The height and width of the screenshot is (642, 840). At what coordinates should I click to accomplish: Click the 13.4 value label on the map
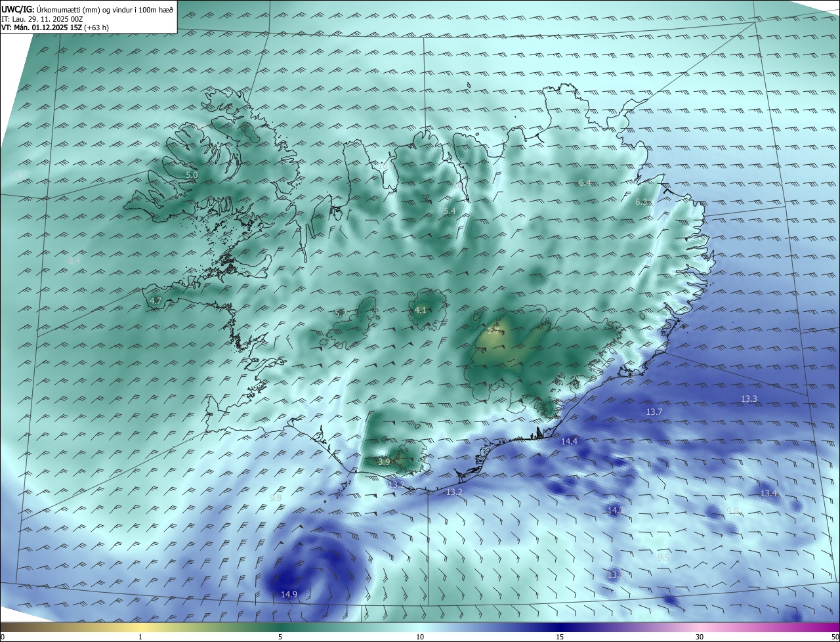pyautogui.click(x=768, y=493)
